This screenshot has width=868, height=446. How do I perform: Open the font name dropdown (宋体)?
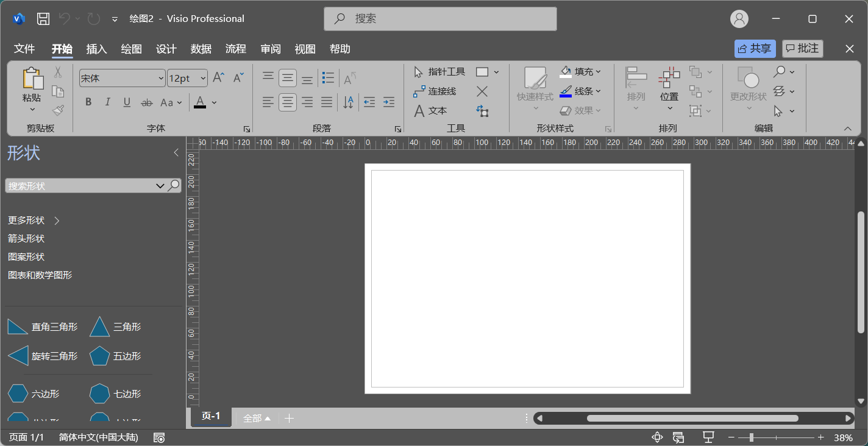(161, 78)
